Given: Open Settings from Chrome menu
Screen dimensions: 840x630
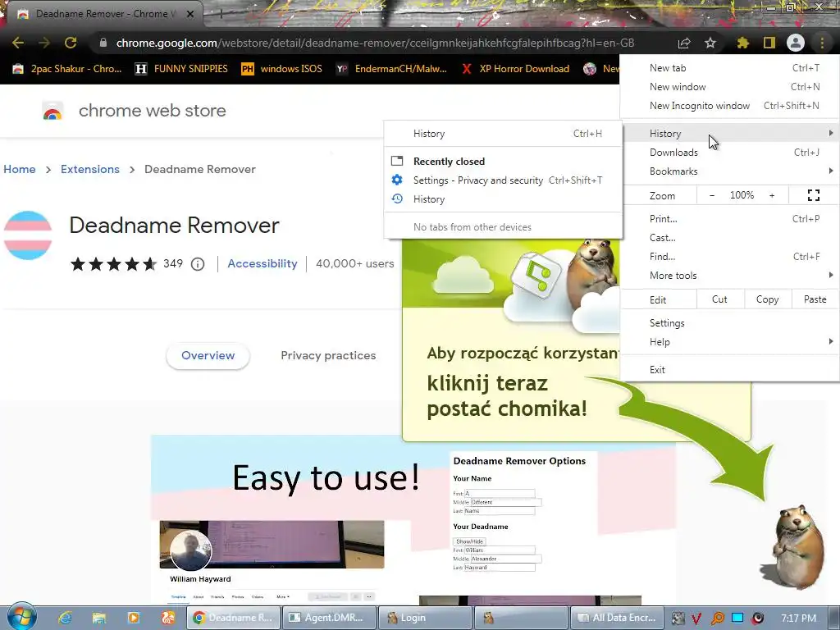Looking at the screenshot, I should coord(729,323).
